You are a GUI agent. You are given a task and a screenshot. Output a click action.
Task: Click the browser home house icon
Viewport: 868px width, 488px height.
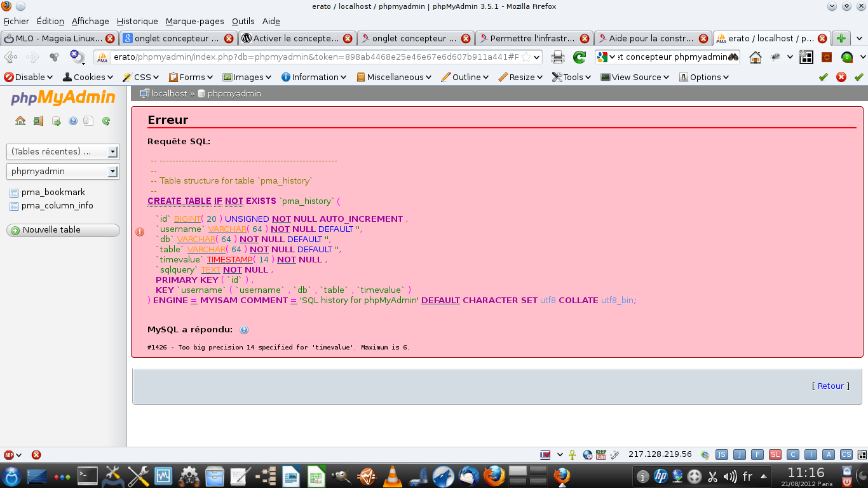756,57
